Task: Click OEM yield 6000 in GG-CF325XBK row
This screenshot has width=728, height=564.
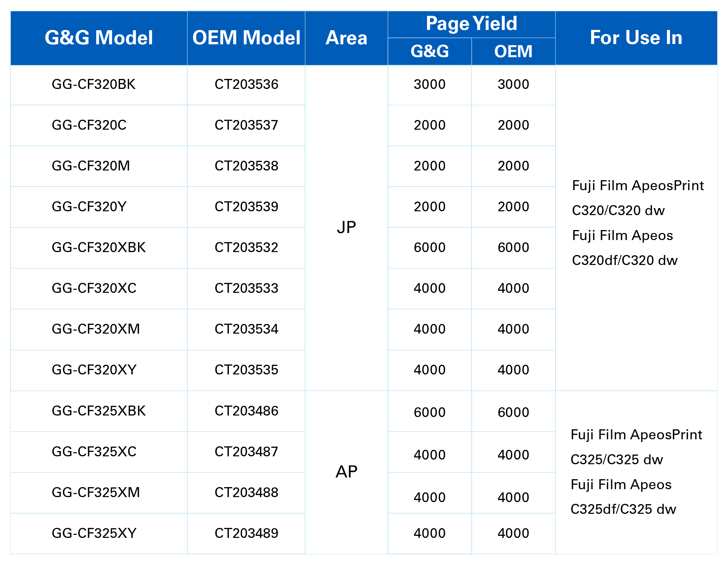Action: click(513, 412)
